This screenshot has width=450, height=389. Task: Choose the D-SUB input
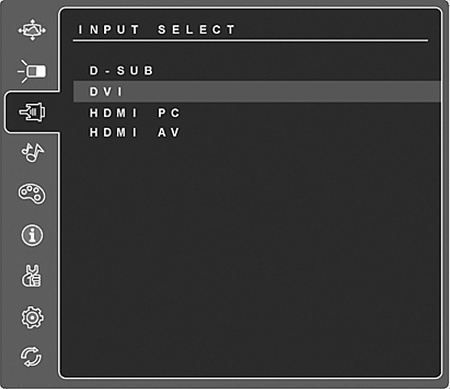(x=121, y=71)
